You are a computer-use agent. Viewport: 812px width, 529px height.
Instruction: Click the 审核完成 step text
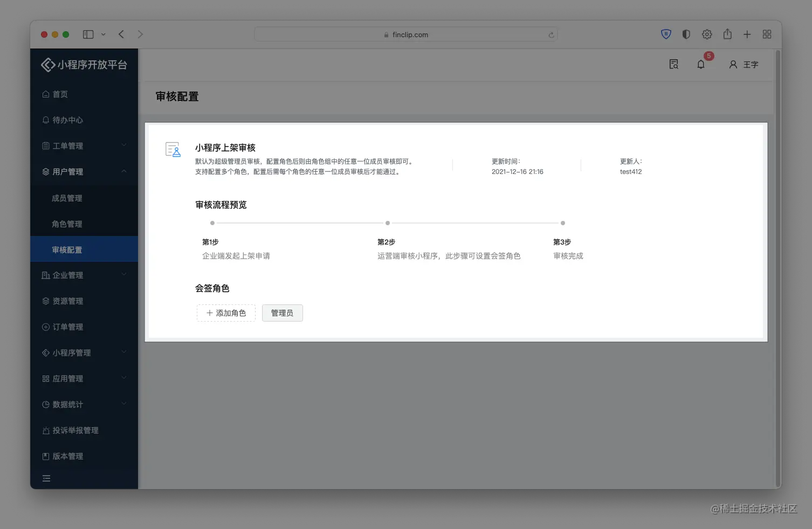pyautogui.click(x=568, y=256)
